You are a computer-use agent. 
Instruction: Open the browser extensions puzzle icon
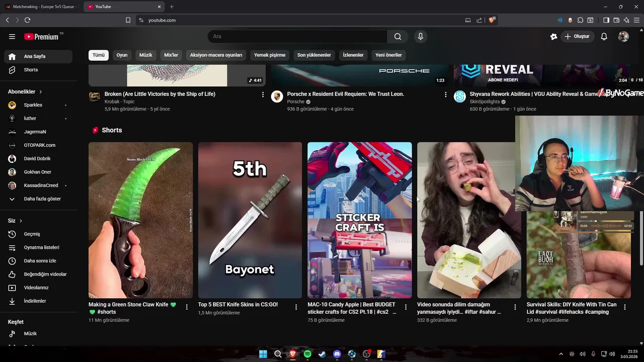coord(580,20)
